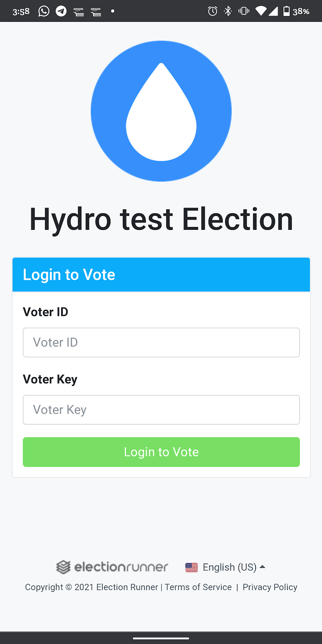Tap the Bluetooth status icon
Screen dimensions: 322x644
point(228,11)
